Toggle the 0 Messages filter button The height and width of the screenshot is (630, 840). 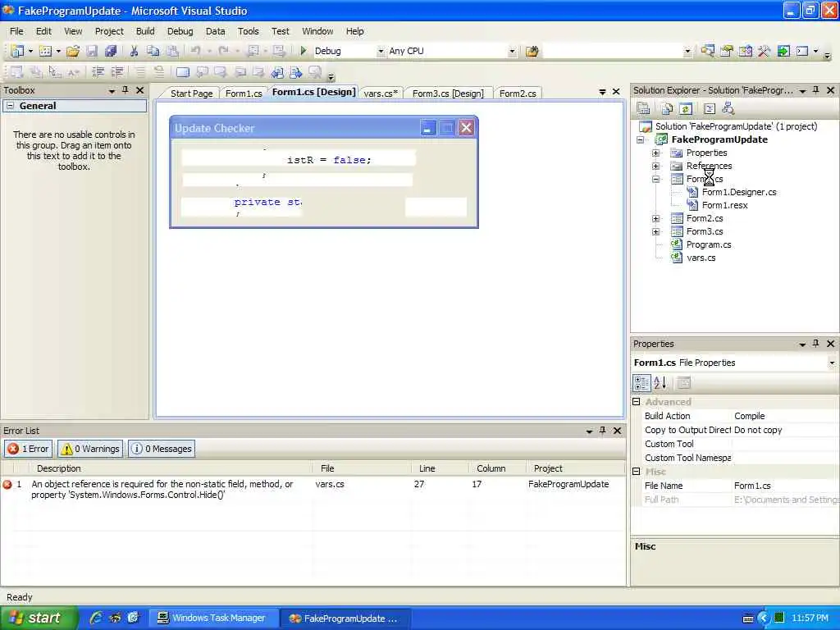[x=162, y=449]
